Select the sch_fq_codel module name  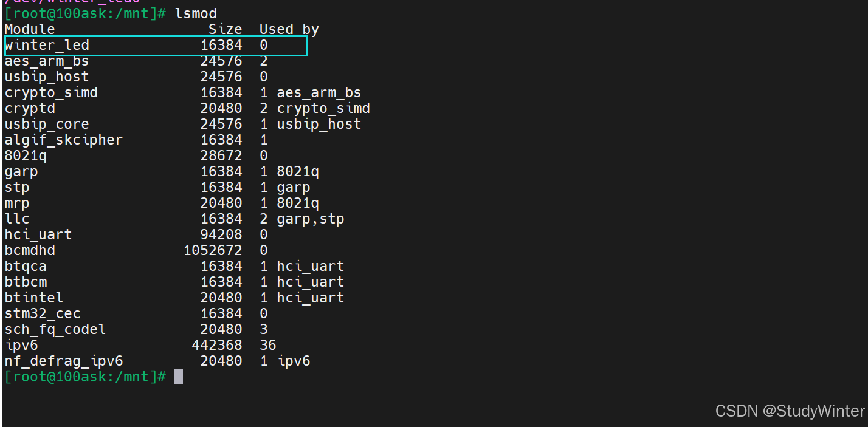[x=55, y=329]
